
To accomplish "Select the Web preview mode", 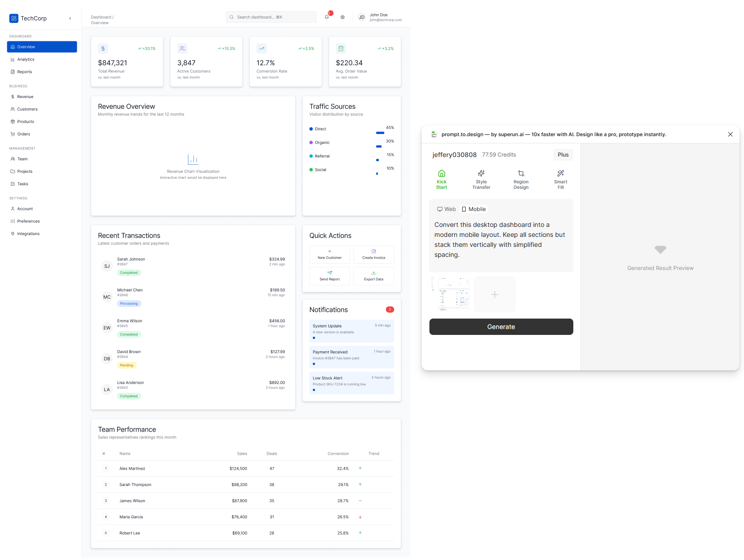I will pos(446,209).
